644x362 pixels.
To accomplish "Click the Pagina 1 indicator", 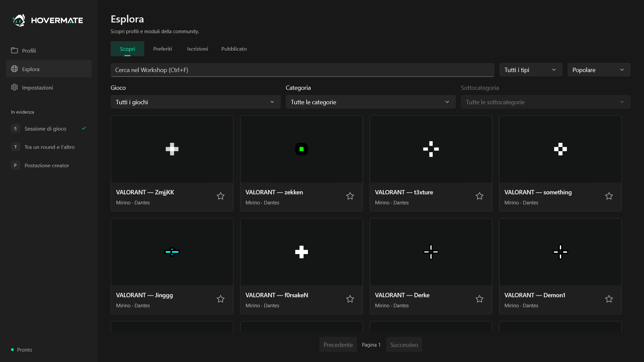I will pyautogui.click(x=371, y=345).
